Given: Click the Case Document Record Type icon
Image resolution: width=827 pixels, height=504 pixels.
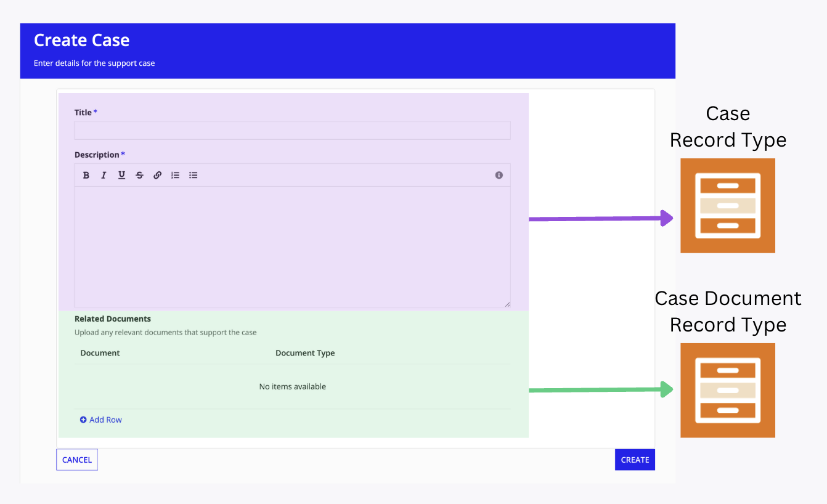Looking at the screenshot, I should (x=728, y=391).
